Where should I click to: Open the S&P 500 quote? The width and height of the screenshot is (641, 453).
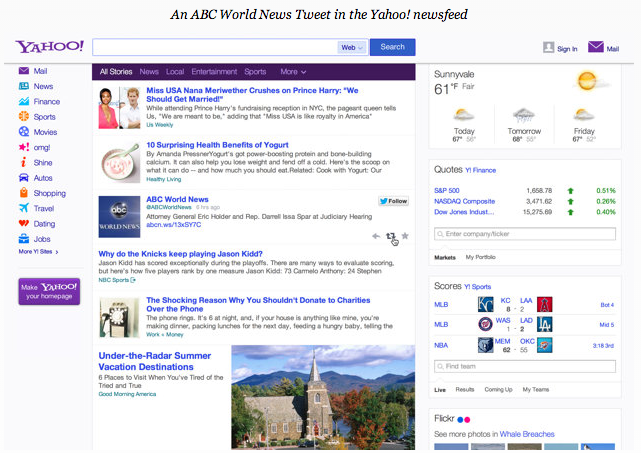[x=447, y=191]
